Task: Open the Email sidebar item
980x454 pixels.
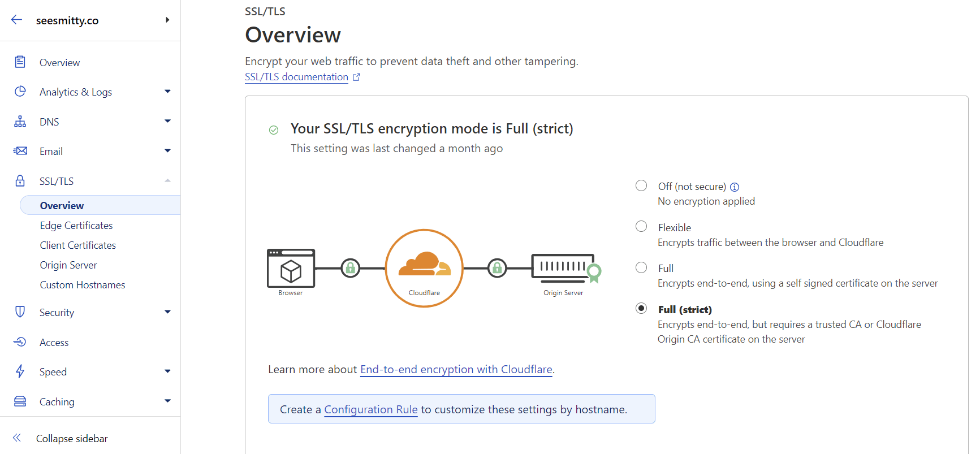Action: (x=51, y=152)
